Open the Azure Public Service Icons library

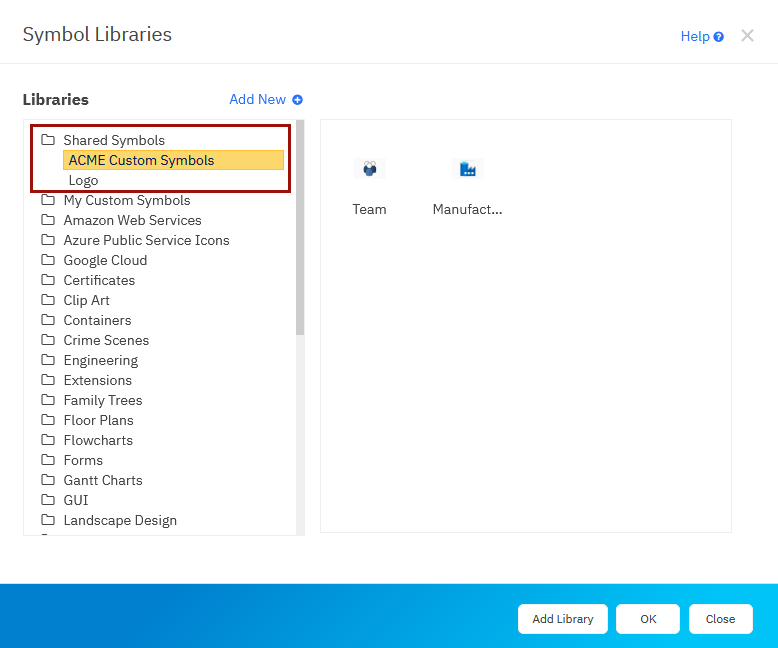pyautogui.click(x=146, y=240)
